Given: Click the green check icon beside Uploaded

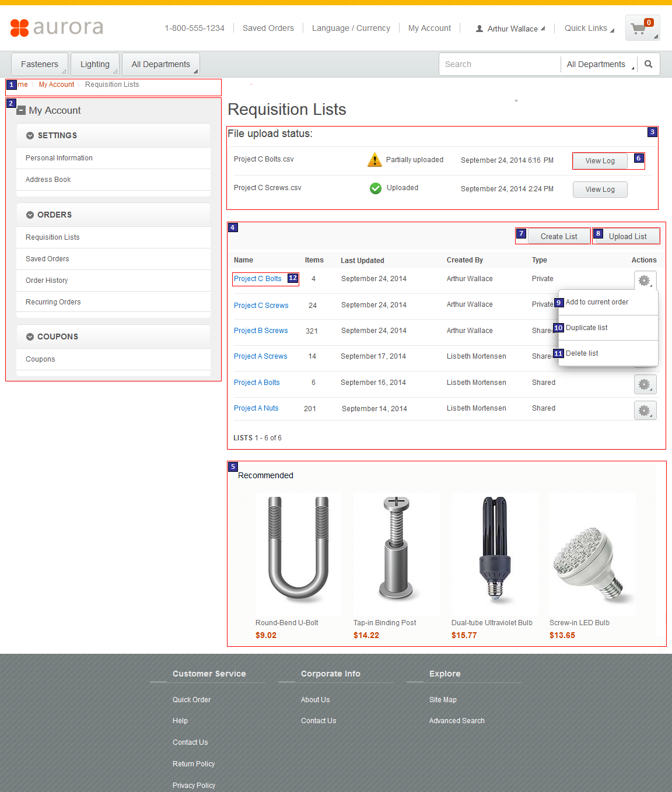Looking at the screenshot, I should coord(375,188).
